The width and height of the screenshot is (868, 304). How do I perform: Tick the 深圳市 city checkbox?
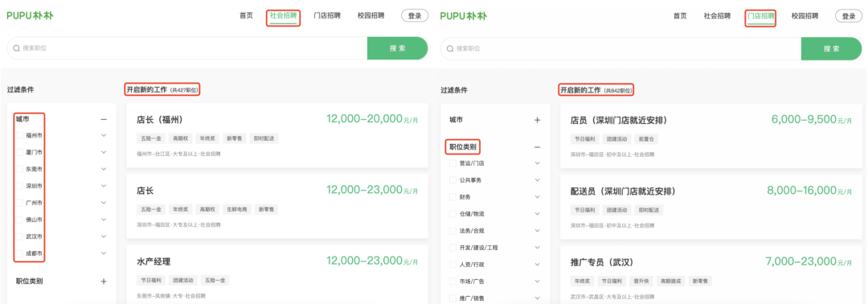point(19,186)
